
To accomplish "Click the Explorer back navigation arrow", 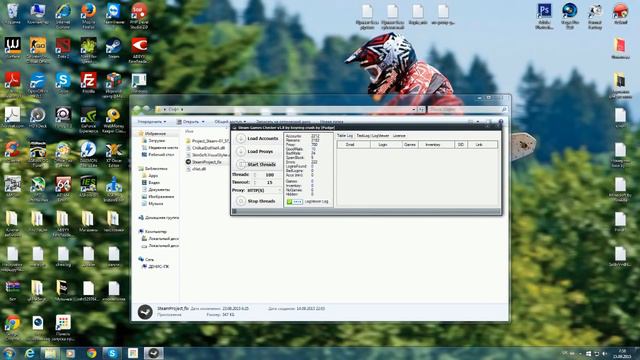I will (137, 109).
